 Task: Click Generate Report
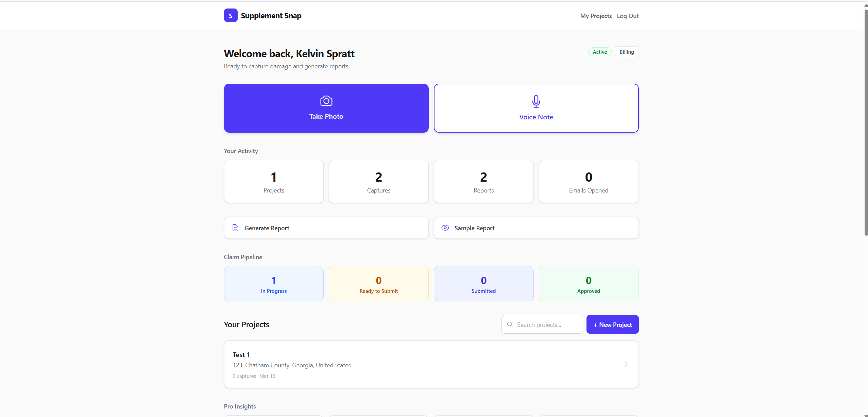(x=326, y=228)
